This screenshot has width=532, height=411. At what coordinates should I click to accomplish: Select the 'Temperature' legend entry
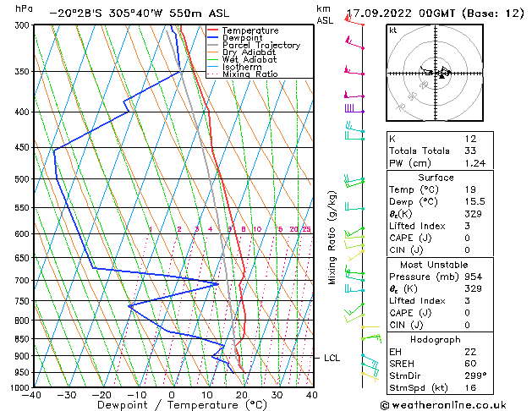point(250,30)
